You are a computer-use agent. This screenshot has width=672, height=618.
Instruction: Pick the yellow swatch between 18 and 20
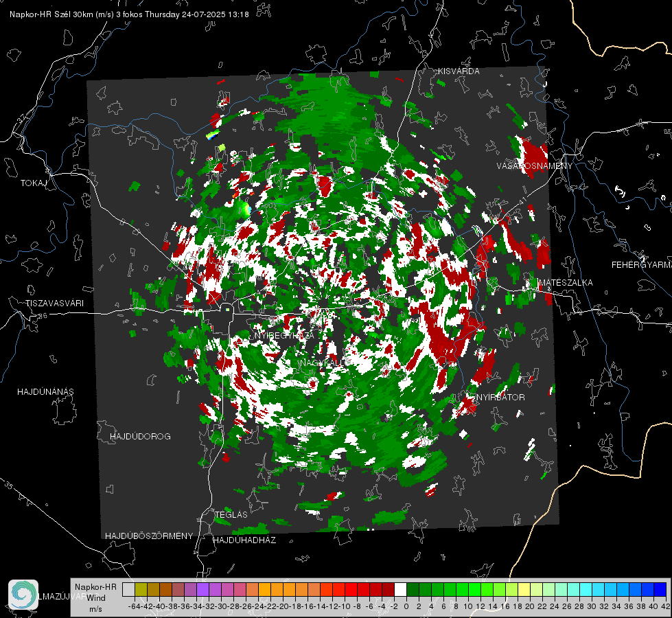pyautogui.click(x=524, y=589)
